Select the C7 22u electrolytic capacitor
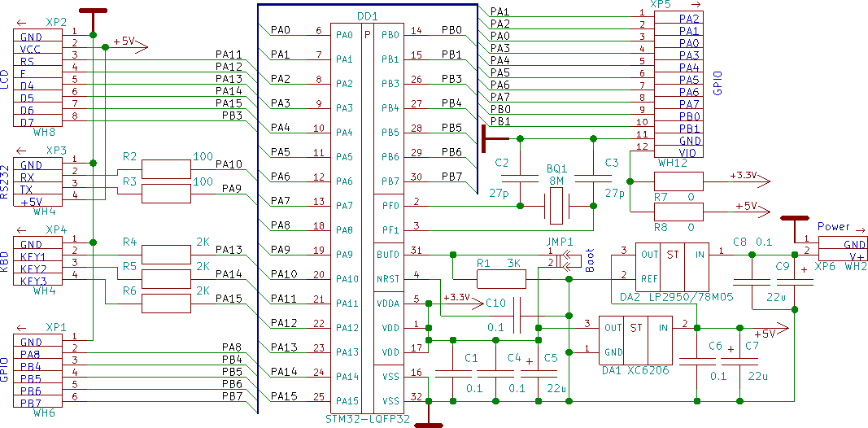Screen dimensions: 868x428 pos(739,361)
